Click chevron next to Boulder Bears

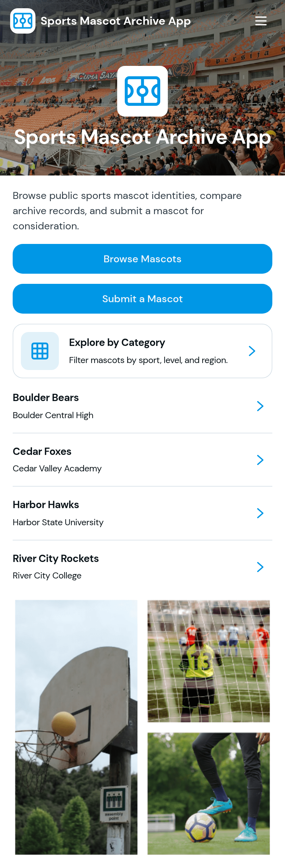click(260, 406)
